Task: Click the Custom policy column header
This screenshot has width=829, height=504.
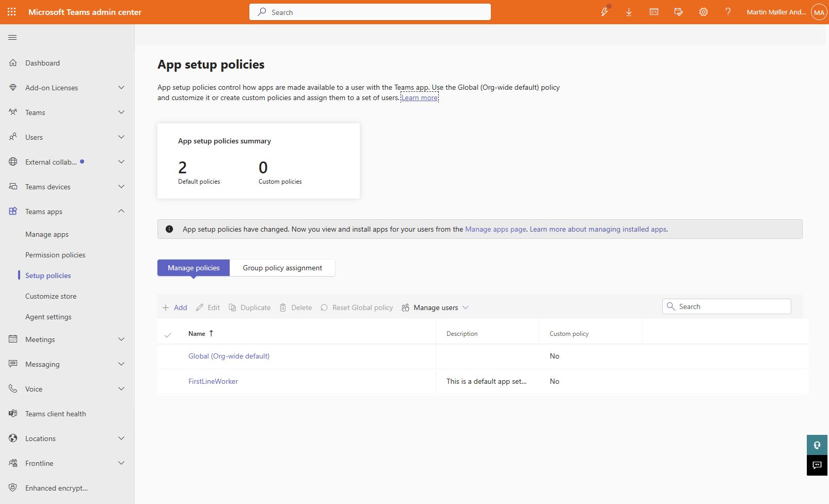Action: coord(569,334)
